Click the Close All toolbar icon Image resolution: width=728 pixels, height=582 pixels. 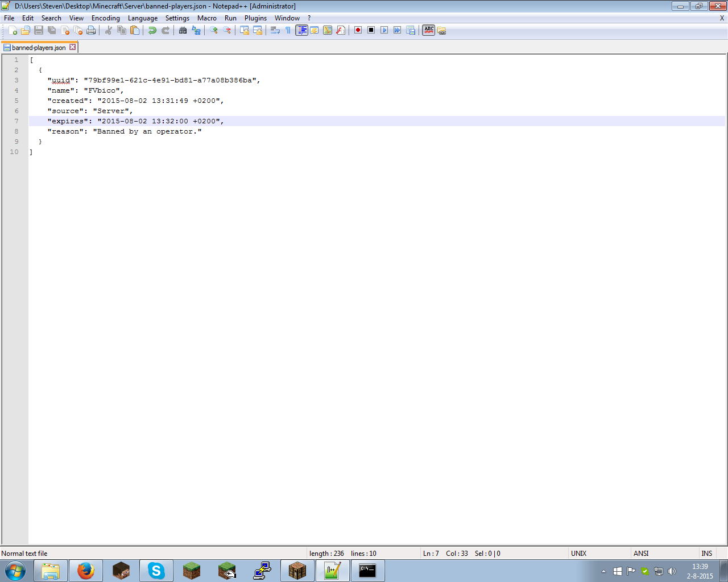(x=78, y=30)
